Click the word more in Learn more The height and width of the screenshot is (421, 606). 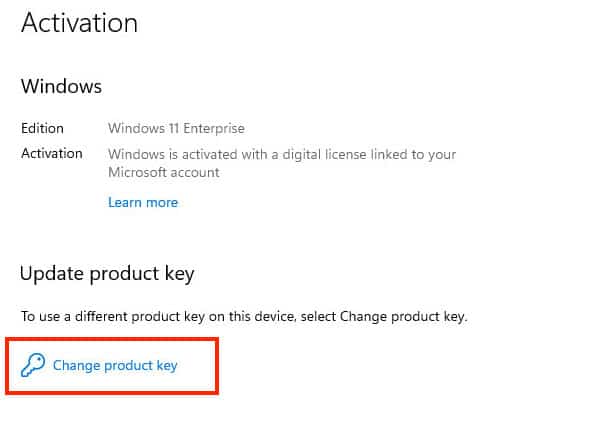pyautogui.click(x=162, y=202)
